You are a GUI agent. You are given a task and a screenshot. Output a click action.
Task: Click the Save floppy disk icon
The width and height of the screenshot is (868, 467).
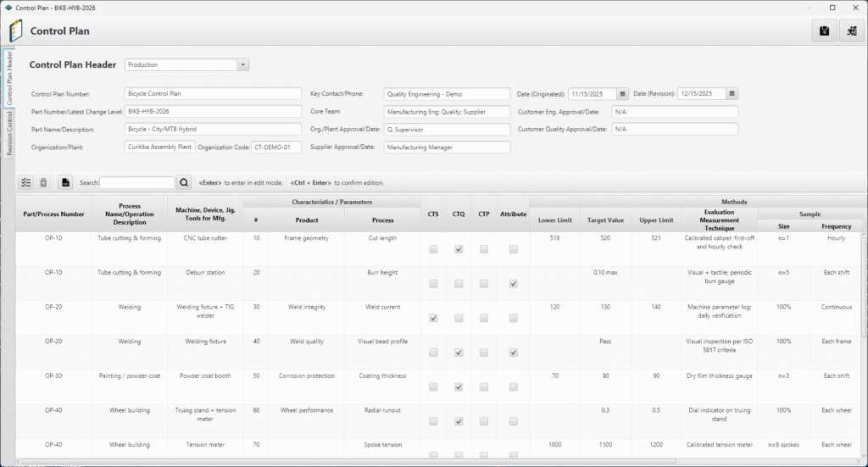pos(824,31)
